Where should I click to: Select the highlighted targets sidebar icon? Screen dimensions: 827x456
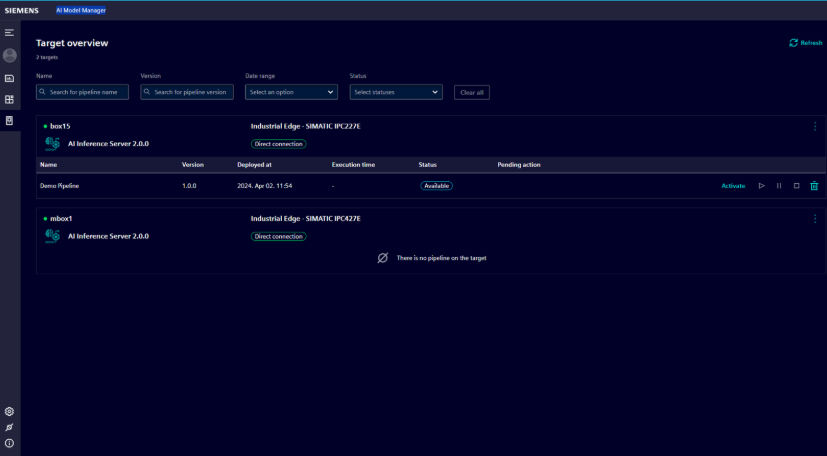coord(9,120)
